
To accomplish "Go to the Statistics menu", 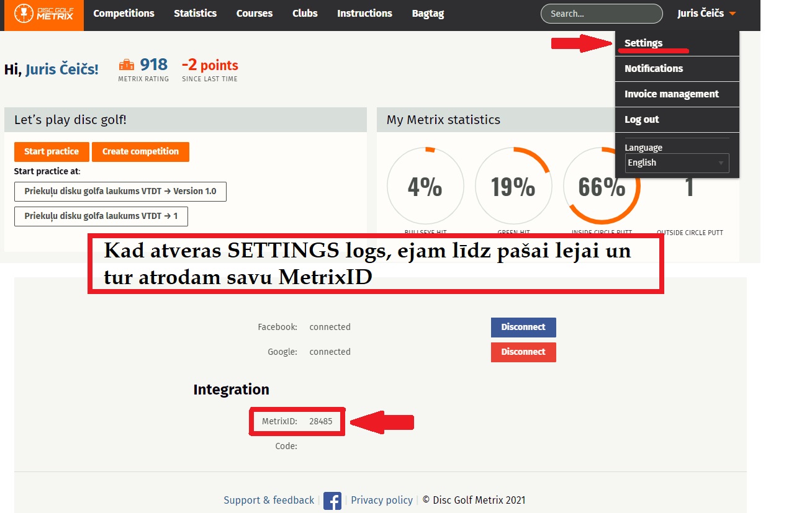I will [195, 14].
